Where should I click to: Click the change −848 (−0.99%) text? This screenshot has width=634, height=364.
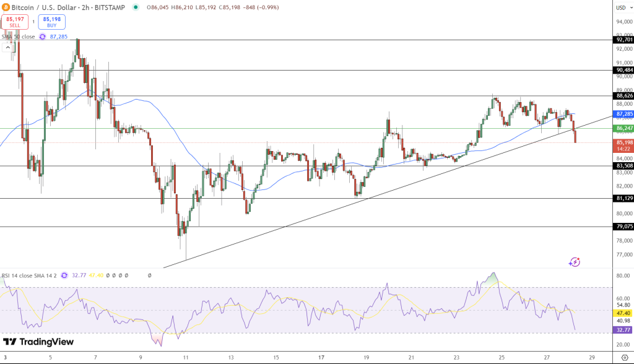tap(261, 7)
